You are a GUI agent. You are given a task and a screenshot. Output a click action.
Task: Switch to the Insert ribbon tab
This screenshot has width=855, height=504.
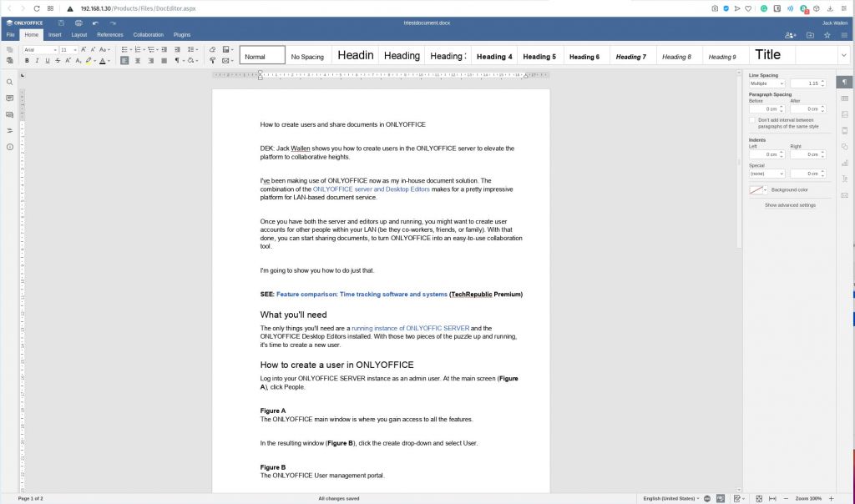click(x=54, y=35)
